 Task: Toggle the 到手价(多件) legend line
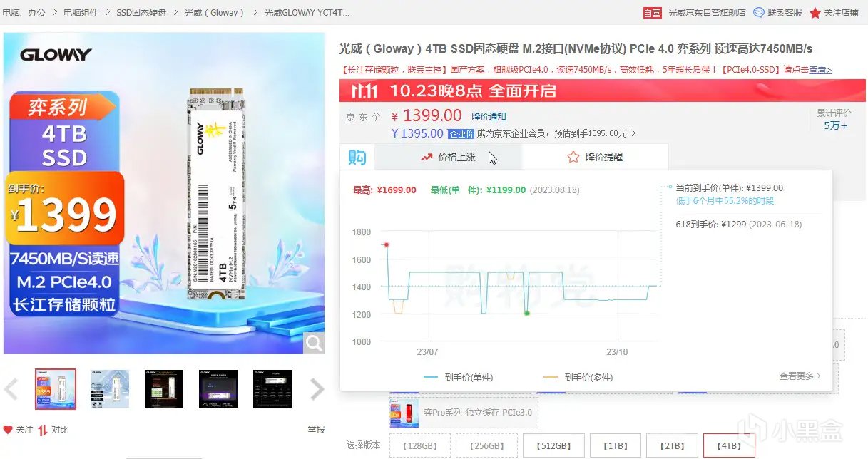(x=578, y=377)
